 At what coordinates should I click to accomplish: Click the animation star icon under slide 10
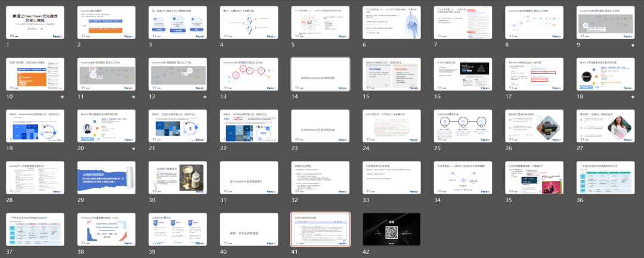pos(62,97)
